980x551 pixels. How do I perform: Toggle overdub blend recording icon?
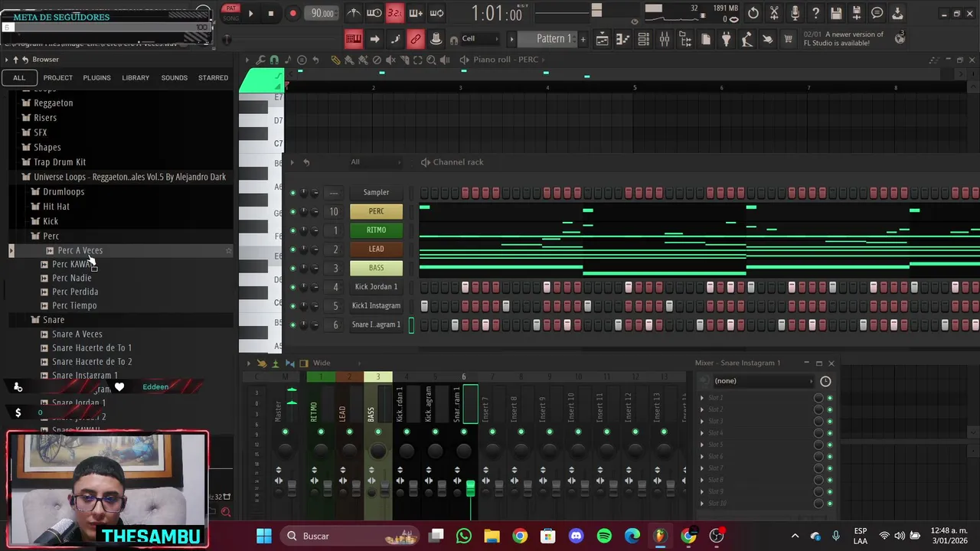pos(416,13)
